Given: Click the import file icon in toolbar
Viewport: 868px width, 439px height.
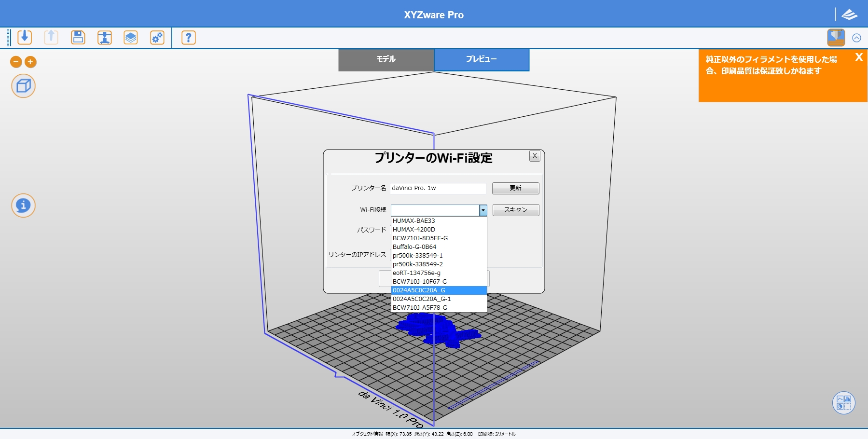Looking at the screenshot, I should tap(25, 37).
